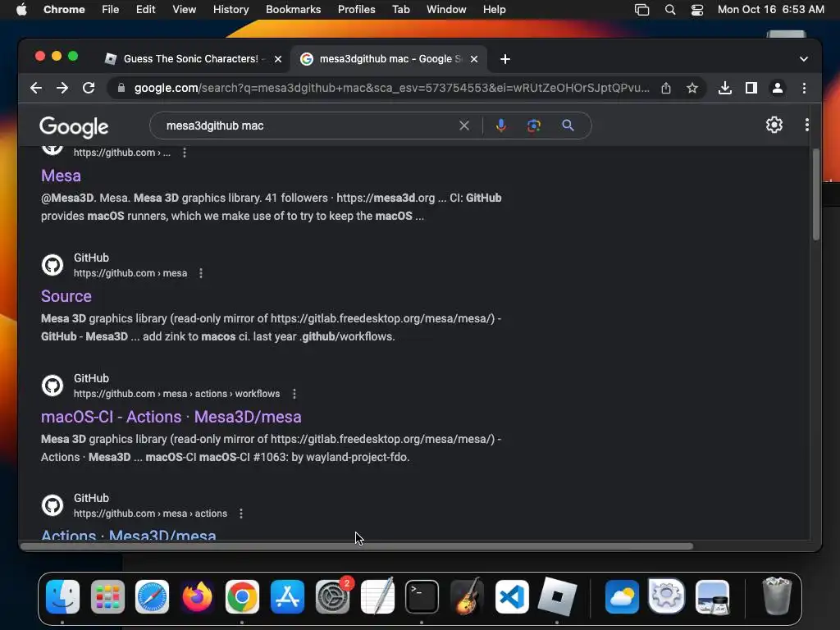
Task: Open the Chrome application menu
Action: click(64, 10)
